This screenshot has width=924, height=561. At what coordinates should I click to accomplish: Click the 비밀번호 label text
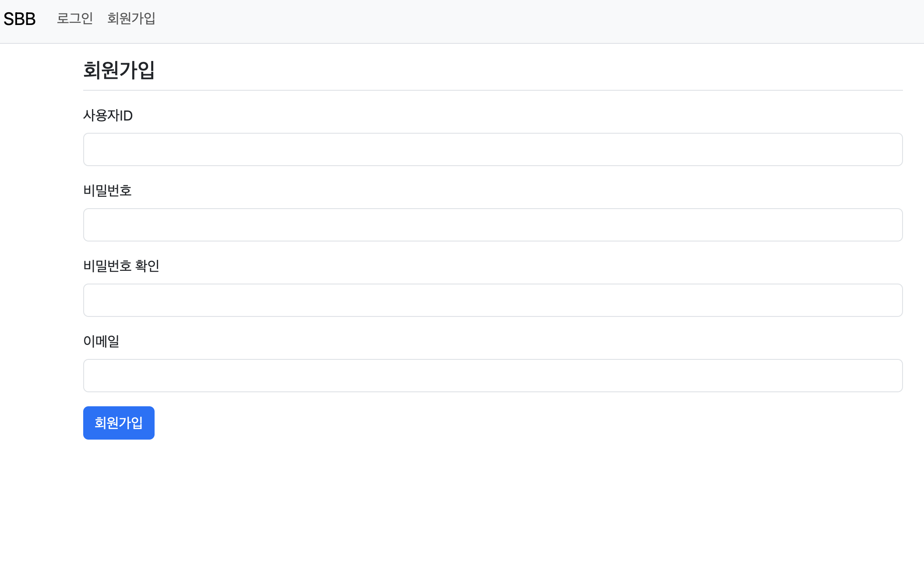[x=107, y=191]
